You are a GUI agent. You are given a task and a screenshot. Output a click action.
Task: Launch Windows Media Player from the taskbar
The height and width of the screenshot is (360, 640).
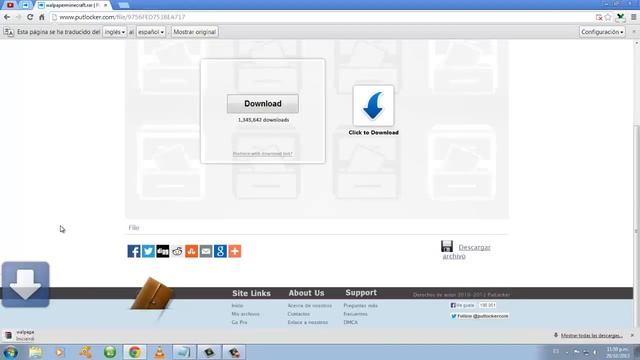pyautogui.click(x=60, y=352)
